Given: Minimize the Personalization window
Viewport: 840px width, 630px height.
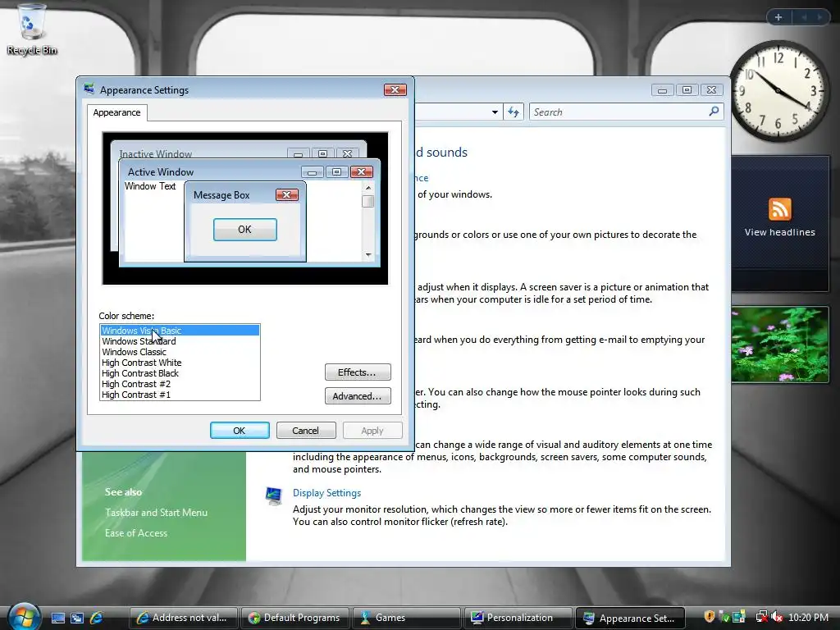Looking at the screenshot, I should [662, 90].
